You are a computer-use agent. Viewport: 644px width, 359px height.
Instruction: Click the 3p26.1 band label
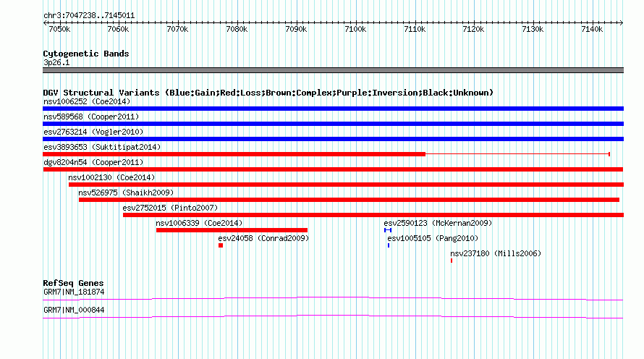click(56, 62)
